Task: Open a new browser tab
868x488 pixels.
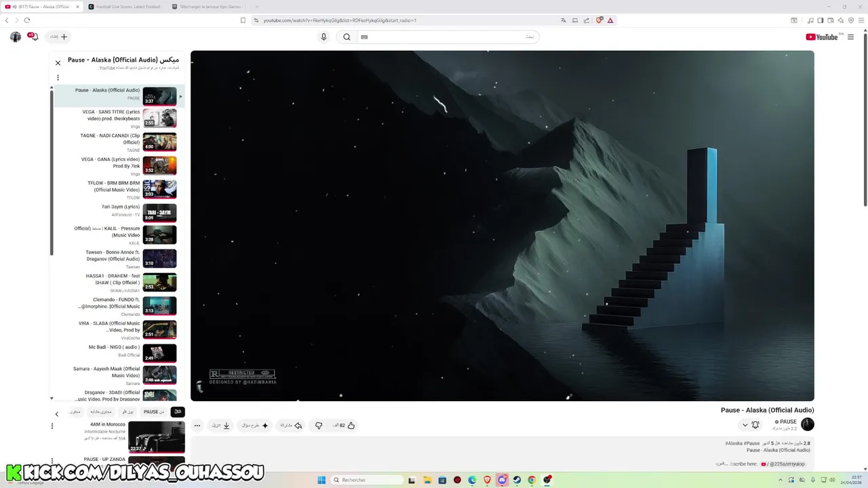Action: (256, 7)
